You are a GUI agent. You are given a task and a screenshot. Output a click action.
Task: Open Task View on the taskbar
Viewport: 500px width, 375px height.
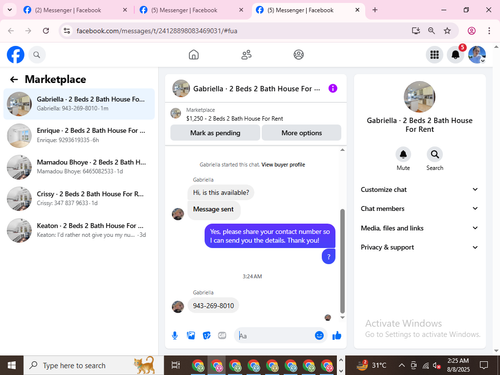coord(176,365)
